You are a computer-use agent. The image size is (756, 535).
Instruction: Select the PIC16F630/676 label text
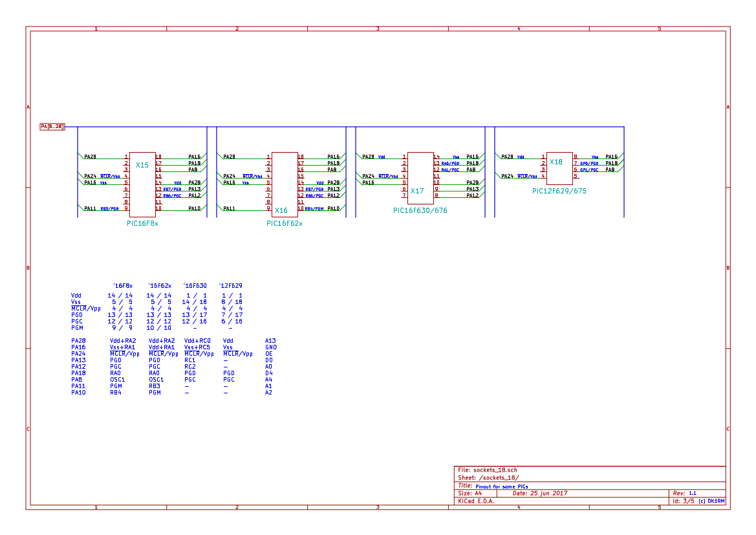pos(420,211)
